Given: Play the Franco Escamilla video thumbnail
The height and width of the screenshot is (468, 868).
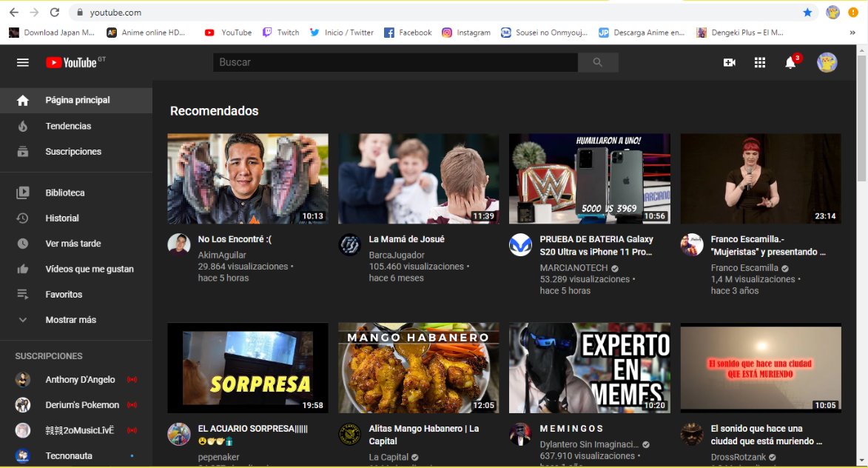Looking at the screenshot, I should click(761, 179).
